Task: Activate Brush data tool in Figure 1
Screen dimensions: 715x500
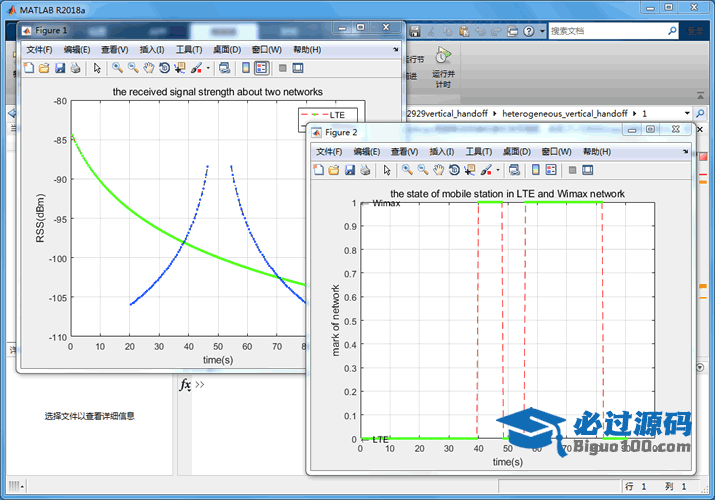Action: click(x=197, y=68)
